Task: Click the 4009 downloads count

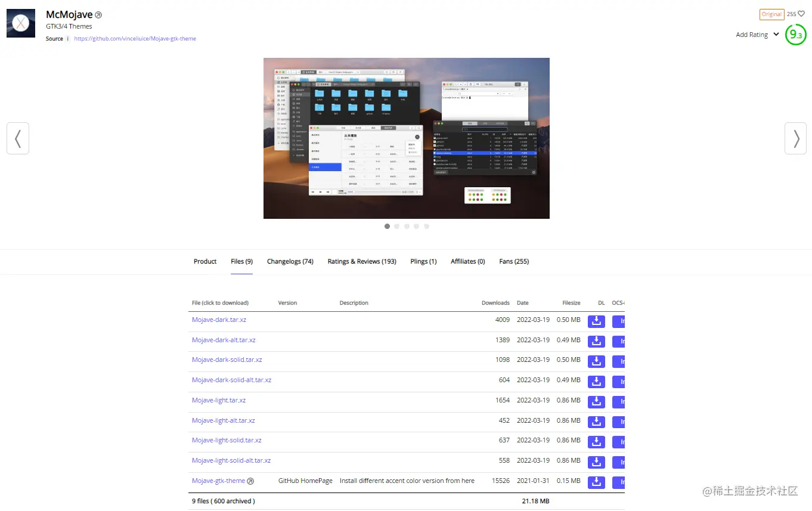Action: tap(503, 320)
